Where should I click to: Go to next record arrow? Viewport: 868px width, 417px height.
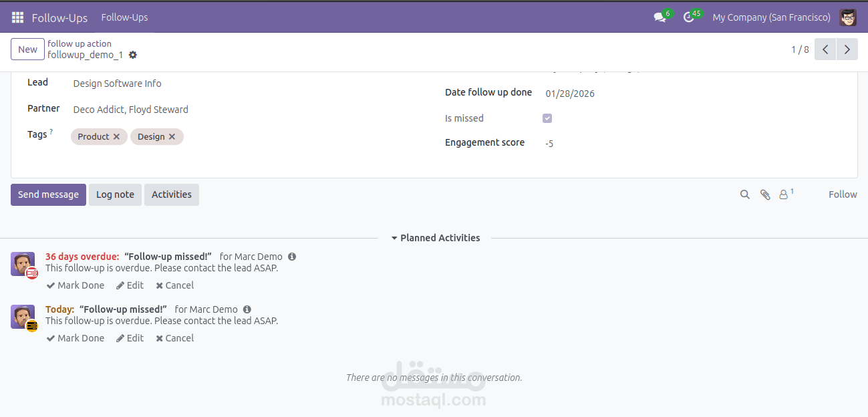[x=847, y=49]
